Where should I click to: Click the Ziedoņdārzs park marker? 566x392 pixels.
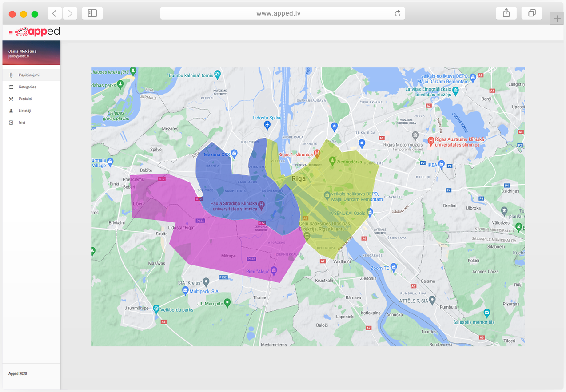tap(332, 160)
